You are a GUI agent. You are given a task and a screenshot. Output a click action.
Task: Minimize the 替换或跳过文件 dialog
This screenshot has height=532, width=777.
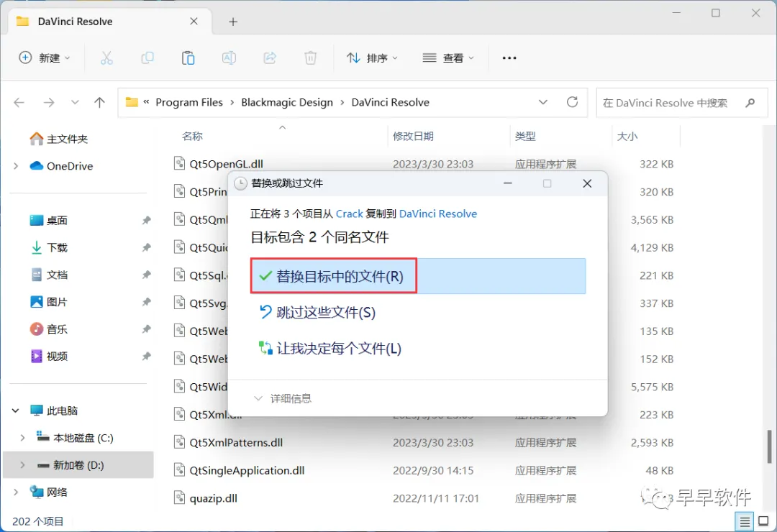[507, 183]
